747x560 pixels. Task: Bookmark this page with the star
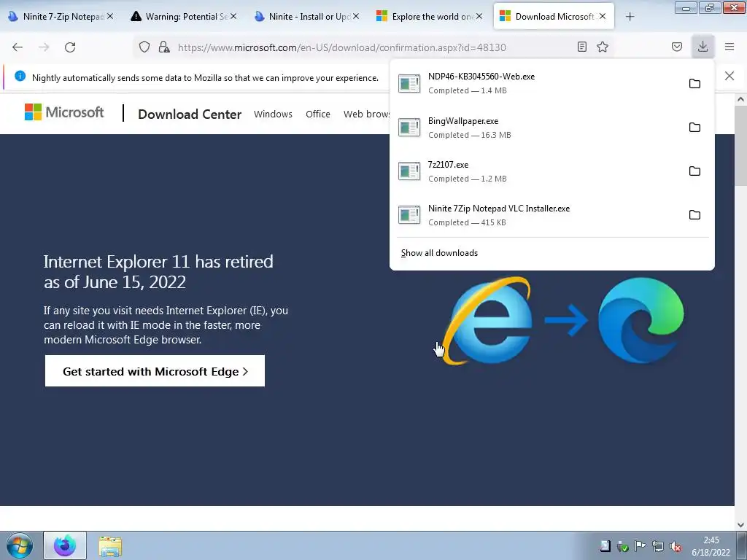click(603, 47)
